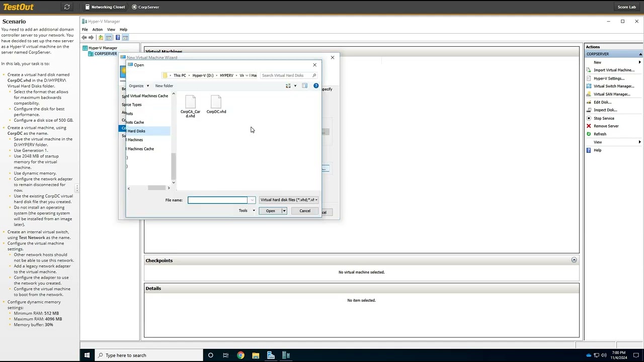Click the Inspect Disk icon in Actions

[589, 110]
